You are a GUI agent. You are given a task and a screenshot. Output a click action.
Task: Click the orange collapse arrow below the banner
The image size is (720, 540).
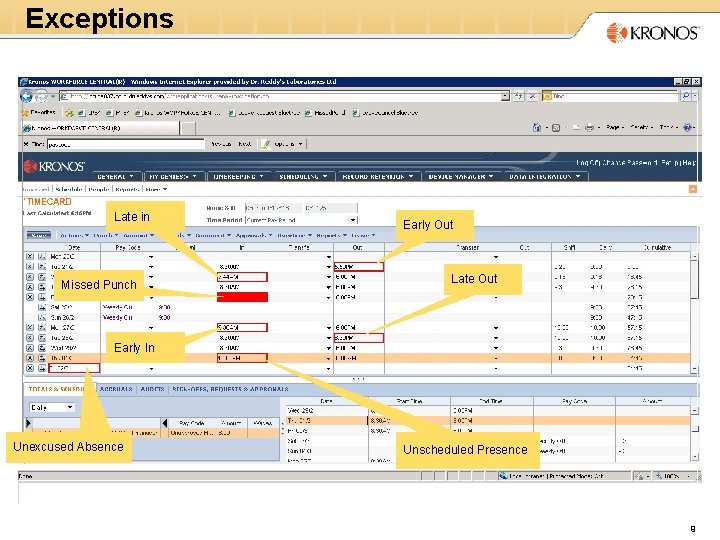click(692, 189)
